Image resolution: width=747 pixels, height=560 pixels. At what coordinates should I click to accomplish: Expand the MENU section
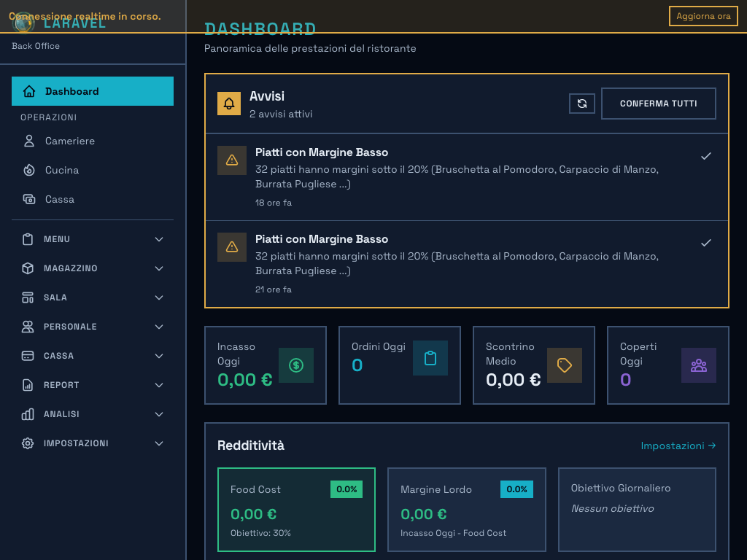[159, 239]
